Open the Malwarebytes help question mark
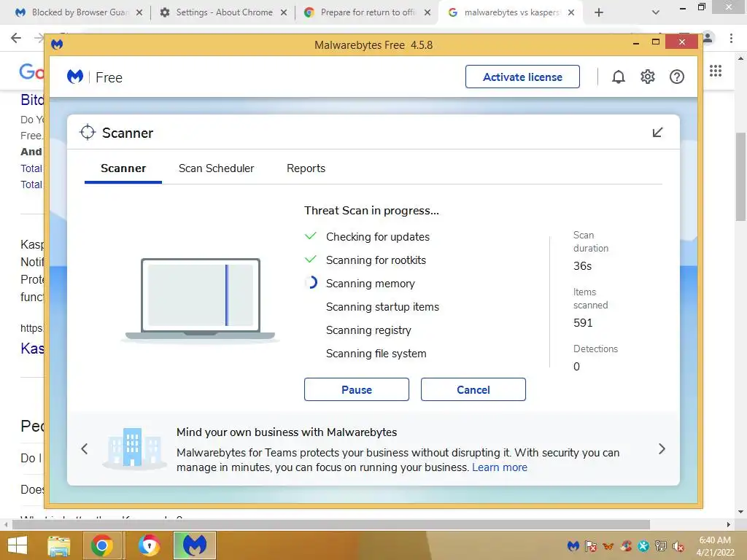Image resolution: width=747 pixels, height=560 pixels. [676, 77]
